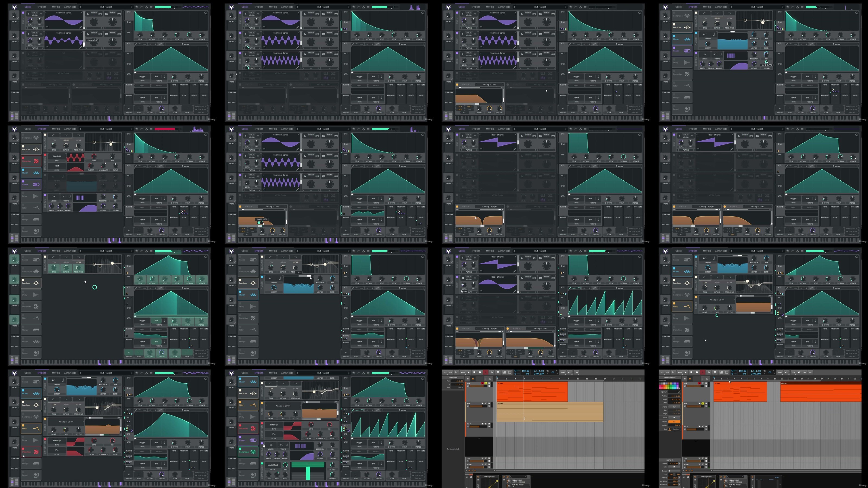Choose EQ notch shape in Compressor-enabled Vital window
The width and height of the screenshot is (868, 488).
coord(283,384)
